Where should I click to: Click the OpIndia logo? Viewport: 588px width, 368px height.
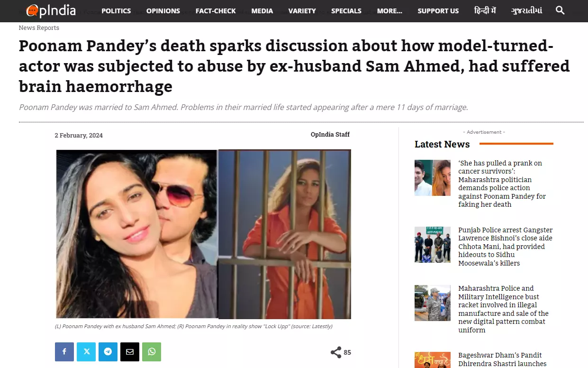[x=51, y=10]
